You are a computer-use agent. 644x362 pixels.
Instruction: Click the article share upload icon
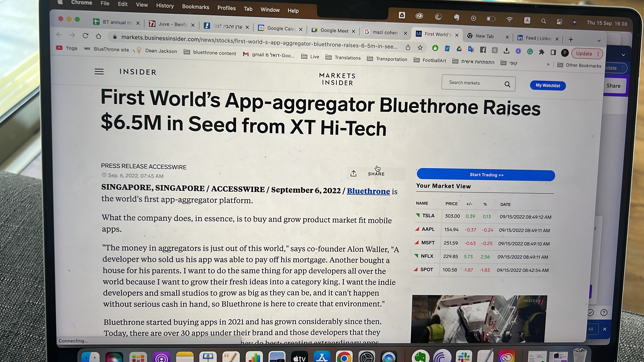[x=353, y=173]
